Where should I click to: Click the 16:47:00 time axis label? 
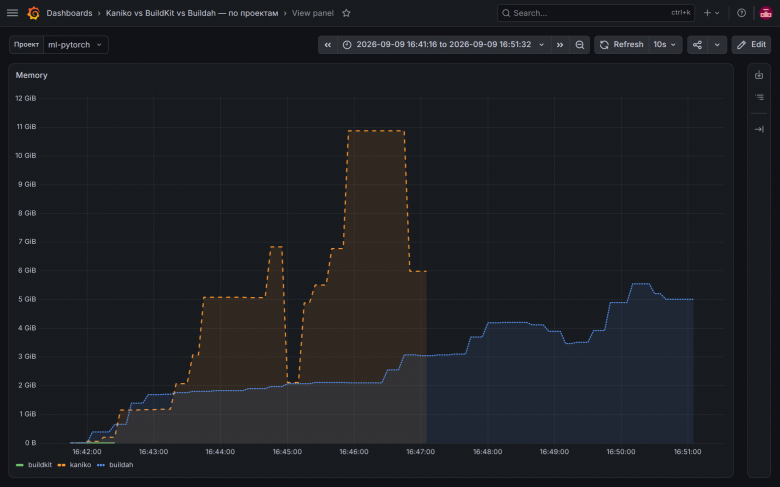point(420,452)
